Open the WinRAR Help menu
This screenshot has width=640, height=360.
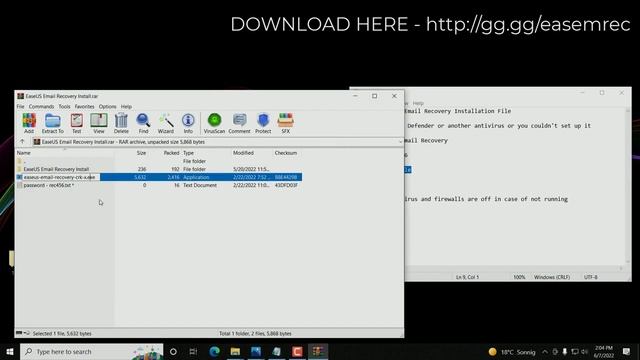(x=126, y=107)
